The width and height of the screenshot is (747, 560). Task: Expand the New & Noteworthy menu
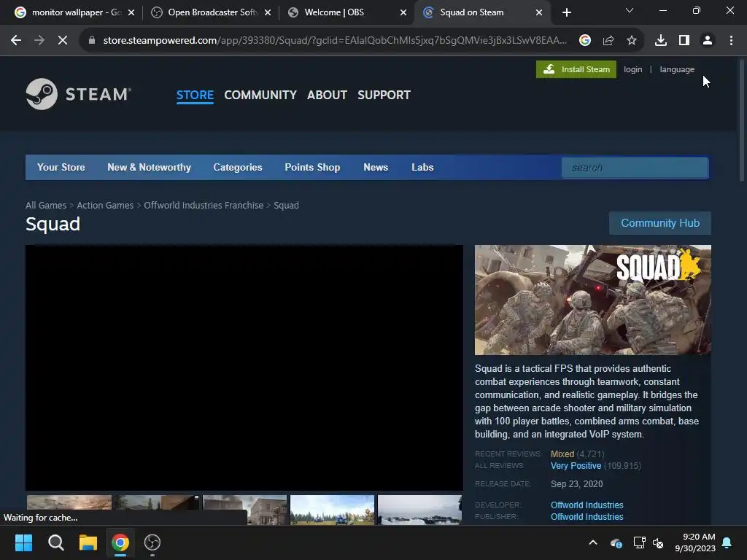point(149,167)
